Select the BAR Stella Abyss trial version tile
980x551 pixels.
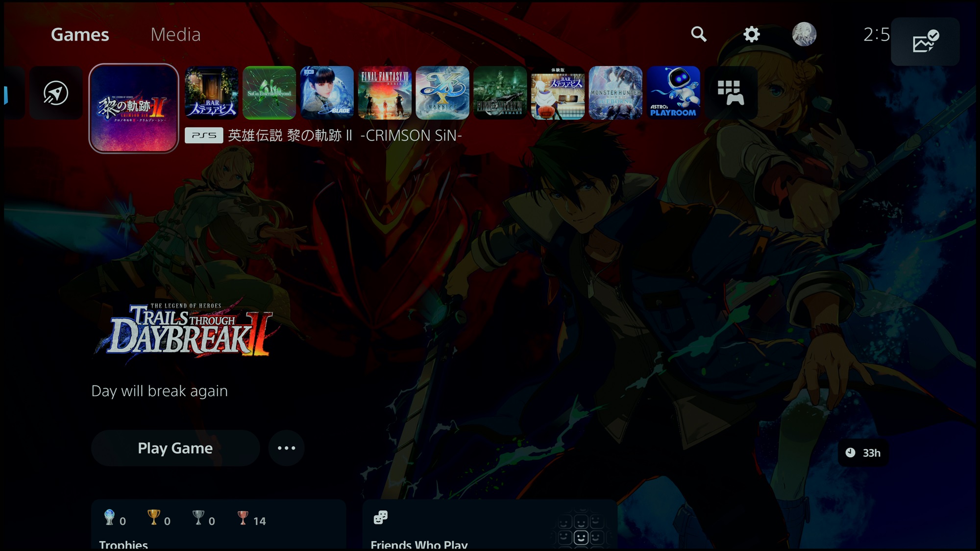click(x=558, y=93)
